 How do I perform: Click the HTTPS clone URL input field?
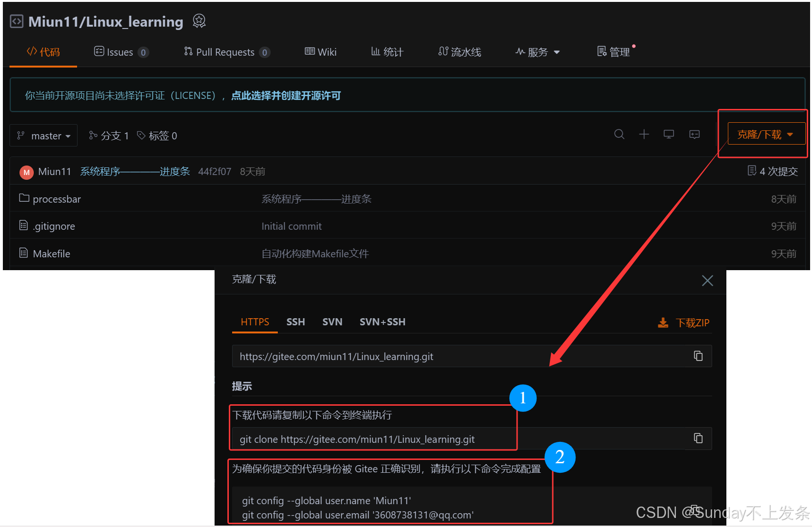(428, 356)
